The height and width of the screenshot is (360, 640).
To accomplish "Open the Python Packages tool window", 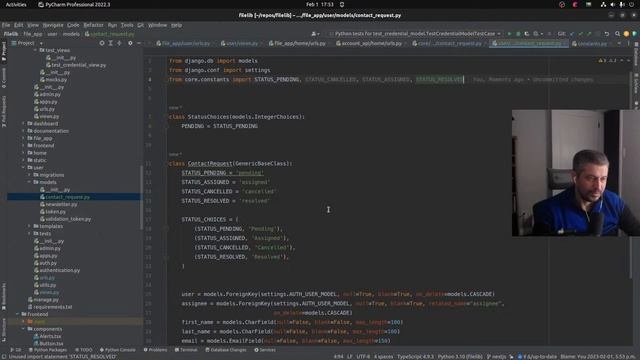I will click(47, 350).
